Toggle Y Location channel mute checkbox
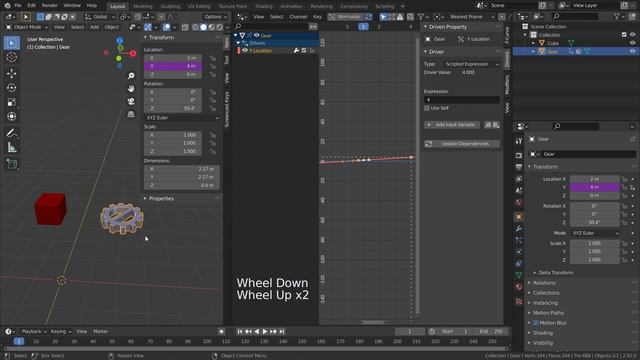Image resolution: width=640 pixels, height=360 pixels. pos(304,51)
